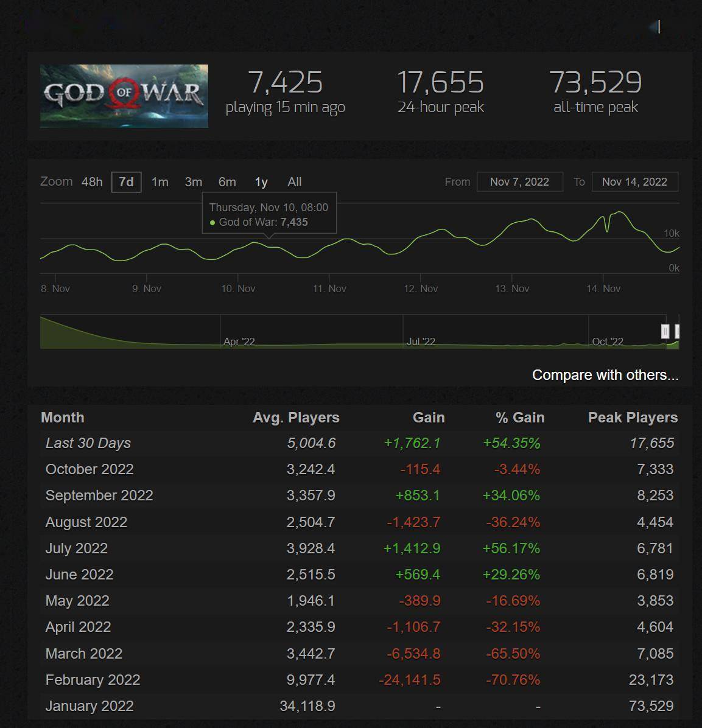Select the September 2022 row label
Image resolution: width=702 pixels, height=728 pixels.
click(x=99, y=496)
